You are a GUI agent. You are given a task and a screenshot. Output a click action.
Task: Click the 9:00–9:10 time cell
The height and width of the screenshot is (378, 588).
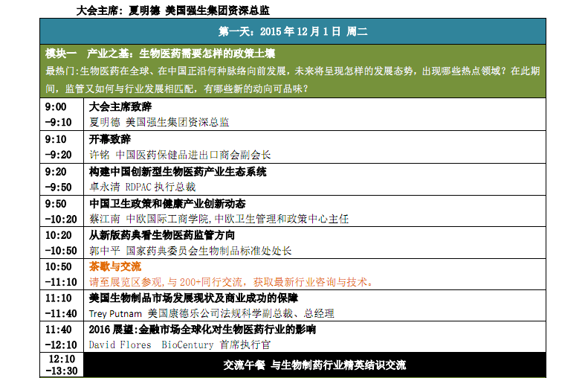point(61,114)
